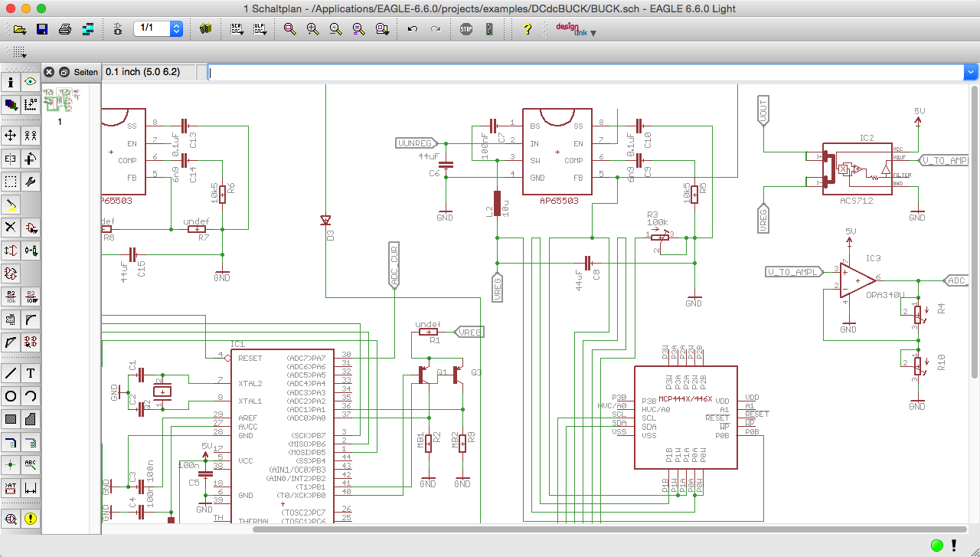This screenshot has width=980, height=557.
Task: Select the zoom area tool
Action: pos(381,29)
